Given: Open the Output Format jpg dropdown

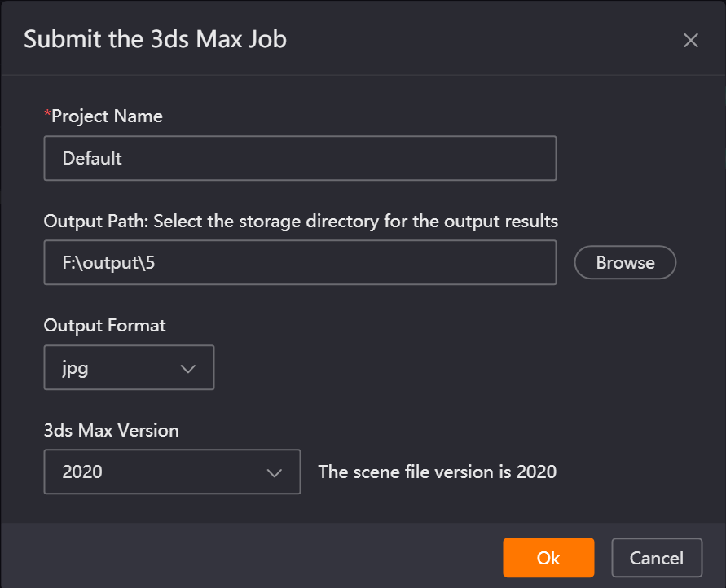Looking at the screenshot, I should coord(130,367).
